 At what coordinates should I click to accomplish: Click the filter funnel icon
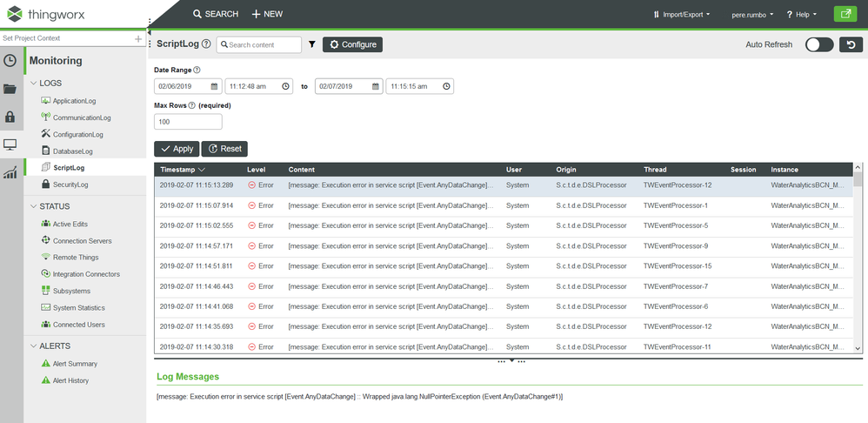[x=311, y=44]
